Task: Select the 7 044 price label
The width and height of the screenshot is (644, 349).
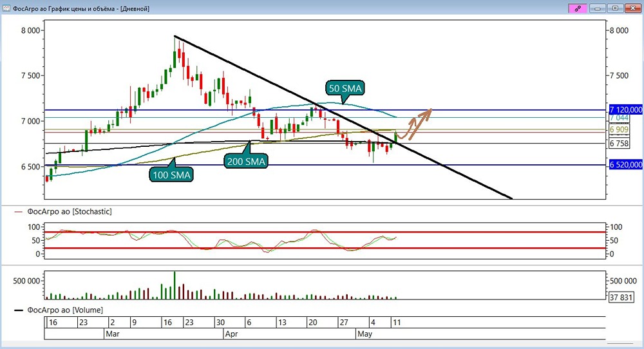Action: pyautogui.click(x=619, y=118)
